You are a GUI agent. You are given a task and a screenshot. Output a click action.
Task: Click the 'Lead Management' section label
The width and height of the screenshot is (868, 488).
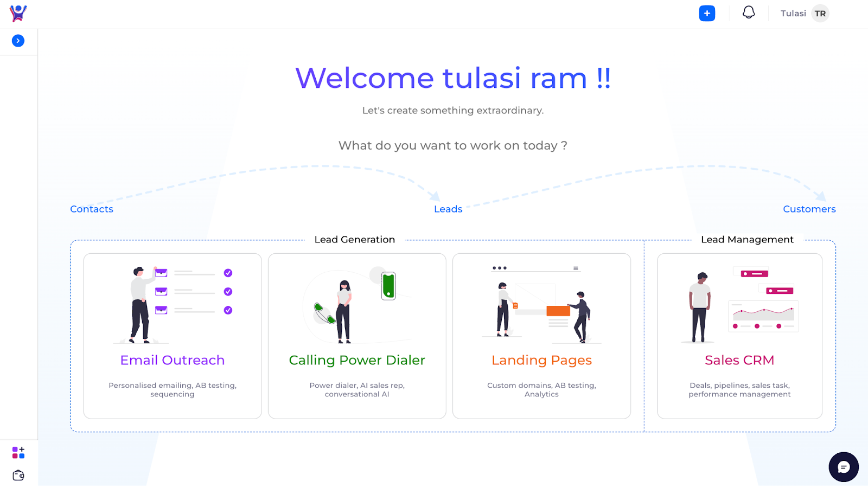coord(747,240)
